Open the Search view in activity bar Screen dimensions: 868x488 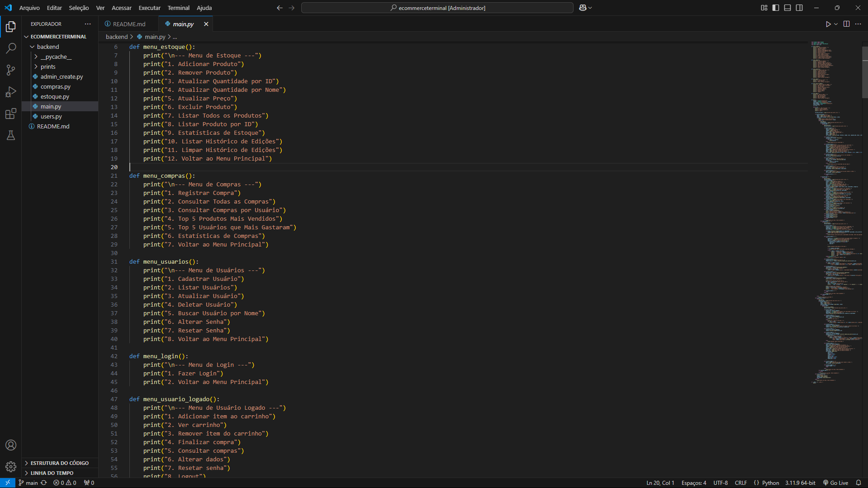click(11, 48)
